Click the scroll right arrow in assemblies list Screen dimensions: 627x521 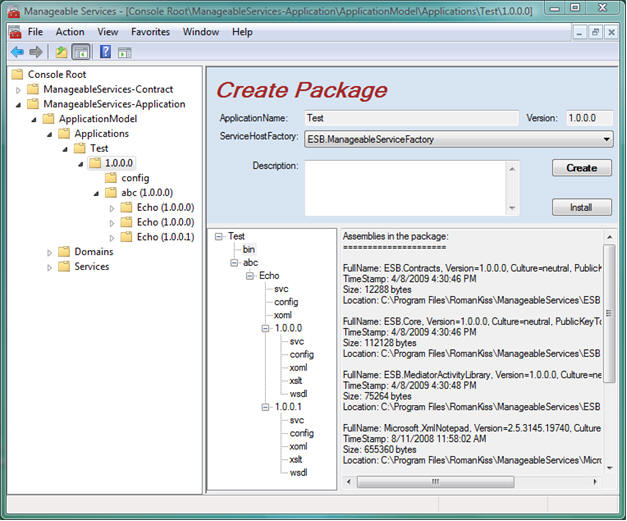tap(595, 482)
